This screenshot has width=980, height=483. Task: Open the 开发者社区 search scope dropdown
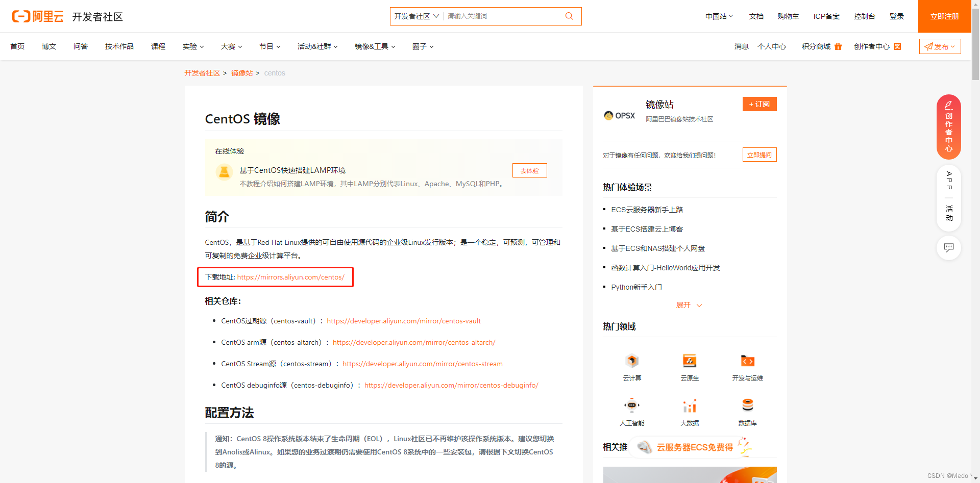[x=416, y=16]
